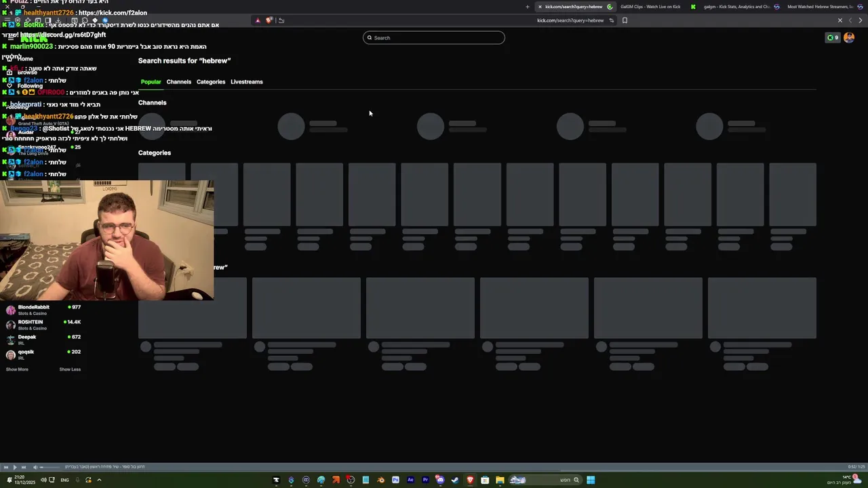Expand hidden system tray icons chevron
The image size is (868, 488).
(99, 480)
